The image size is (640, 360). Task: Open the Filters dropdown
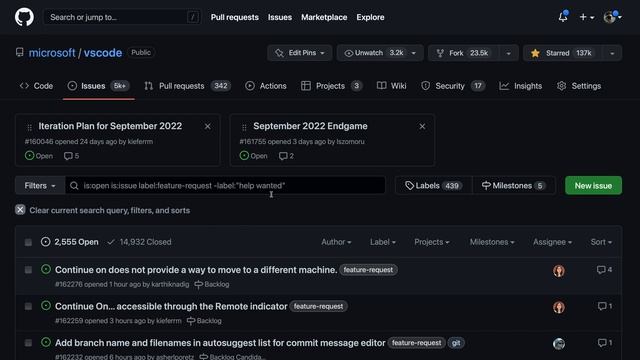tap(40, 186)
